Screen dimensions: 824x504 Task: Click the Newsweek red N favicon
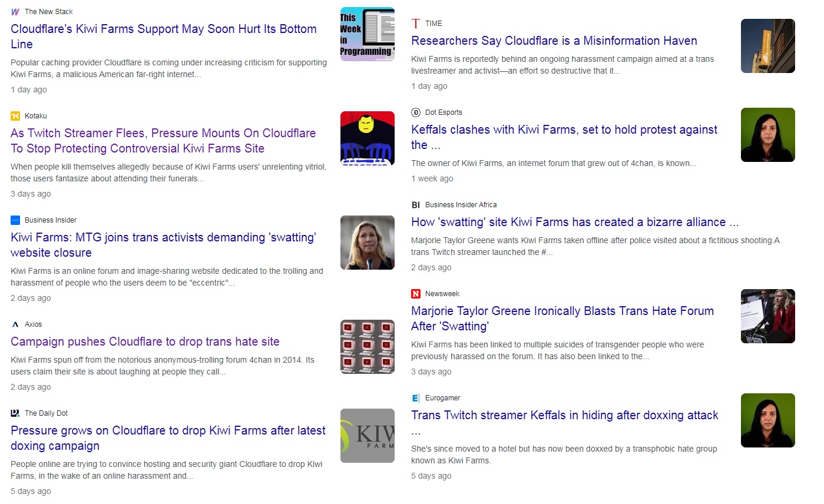(x=416, y=294)
